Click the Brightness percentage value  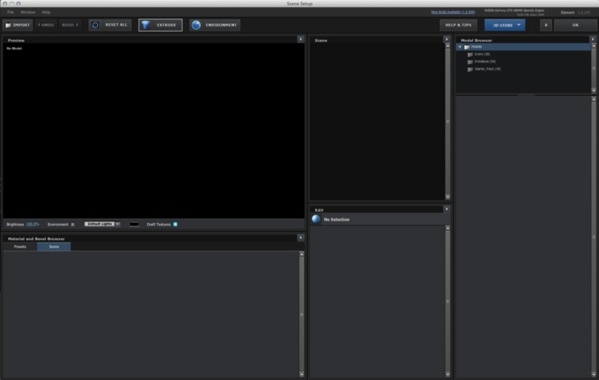tap(33, 225)
